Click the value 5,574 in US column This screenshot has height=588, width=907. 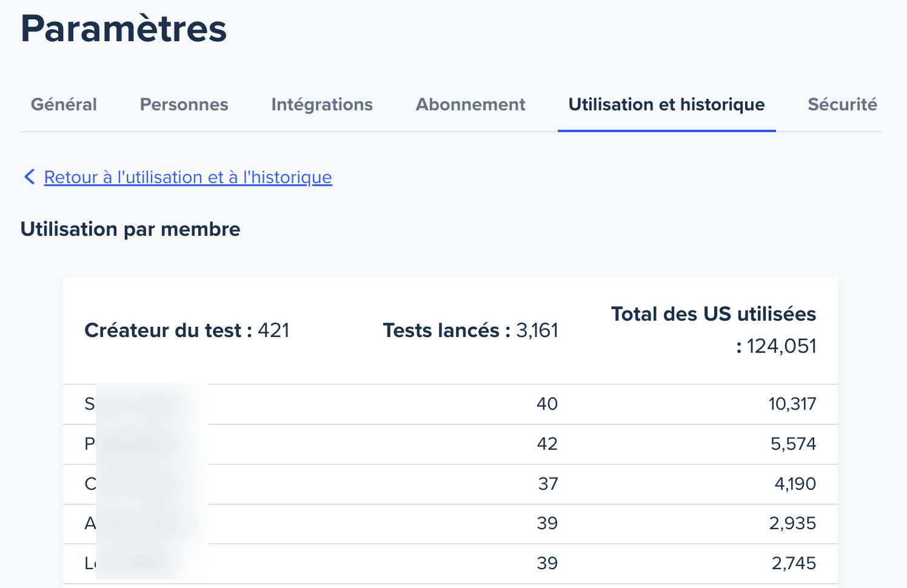(794, 444)
